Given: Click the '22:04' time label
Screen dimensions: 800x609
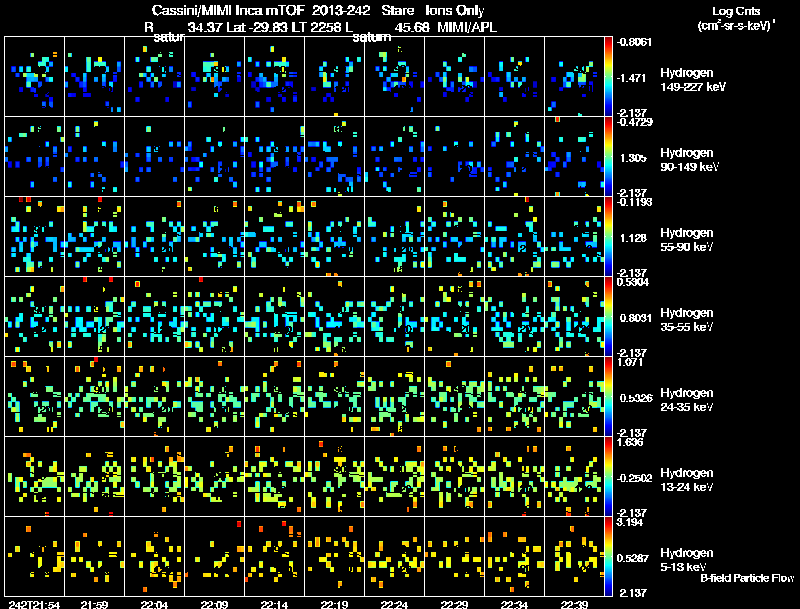Looking at the screenshot, I should coord(154,605).
